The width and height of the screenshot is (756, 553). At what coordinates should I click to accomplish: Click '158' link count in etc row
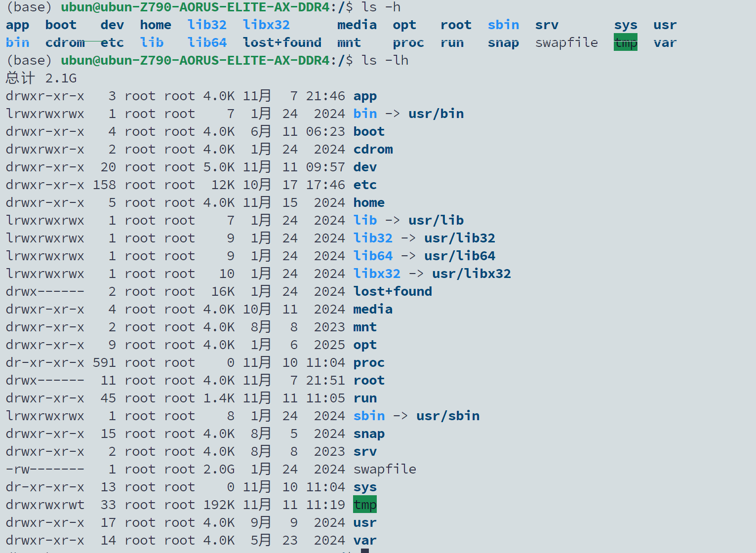(105, 185)
